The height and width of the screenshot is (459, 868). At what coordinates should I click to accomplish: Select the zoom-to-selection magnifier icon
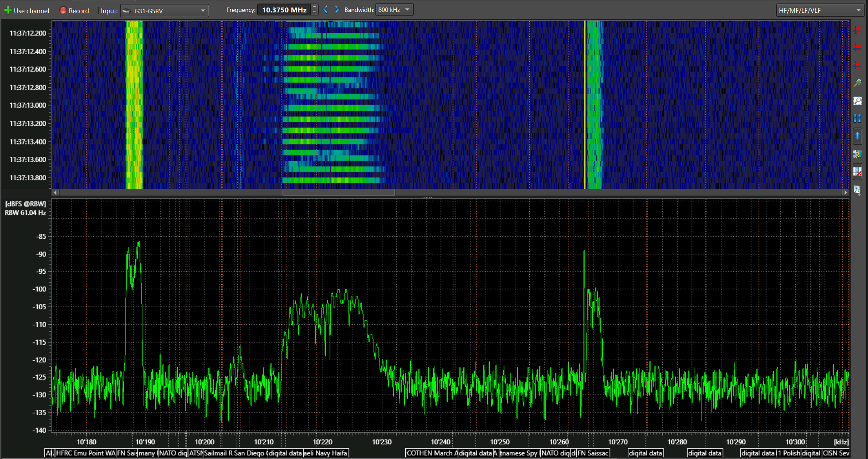coord(857,101)
